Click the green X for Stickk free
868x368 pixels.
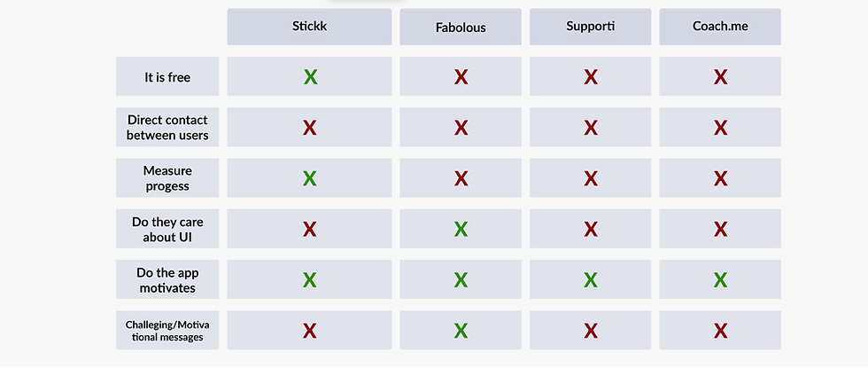(310, 77)
